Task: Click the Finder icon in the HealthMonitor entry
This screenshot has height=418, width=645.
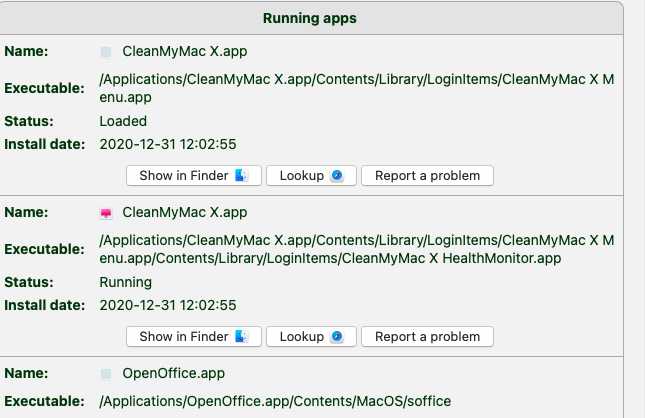Action: (241, 336)
